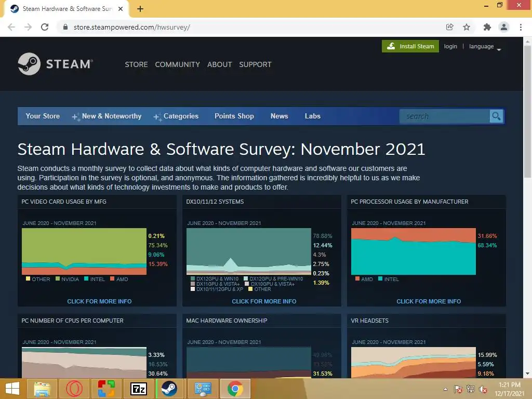
Task: Open Labs in store nav
Action: 312,116
